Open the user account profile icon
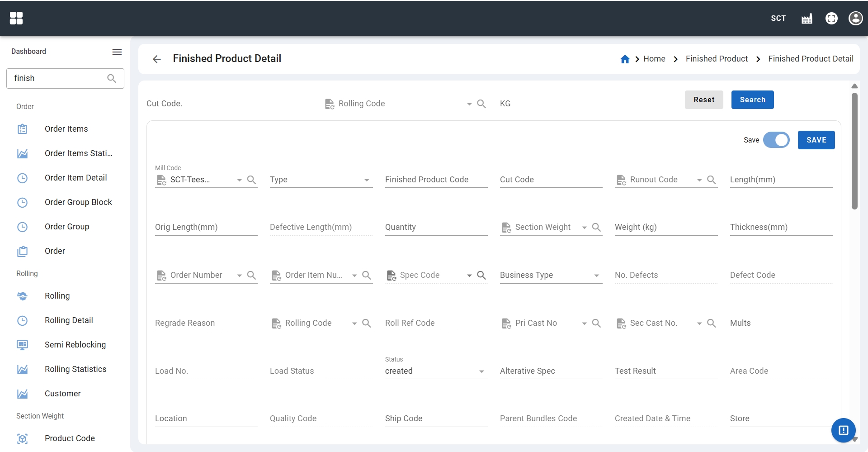The image size is (868, 452). click(855, 18)
